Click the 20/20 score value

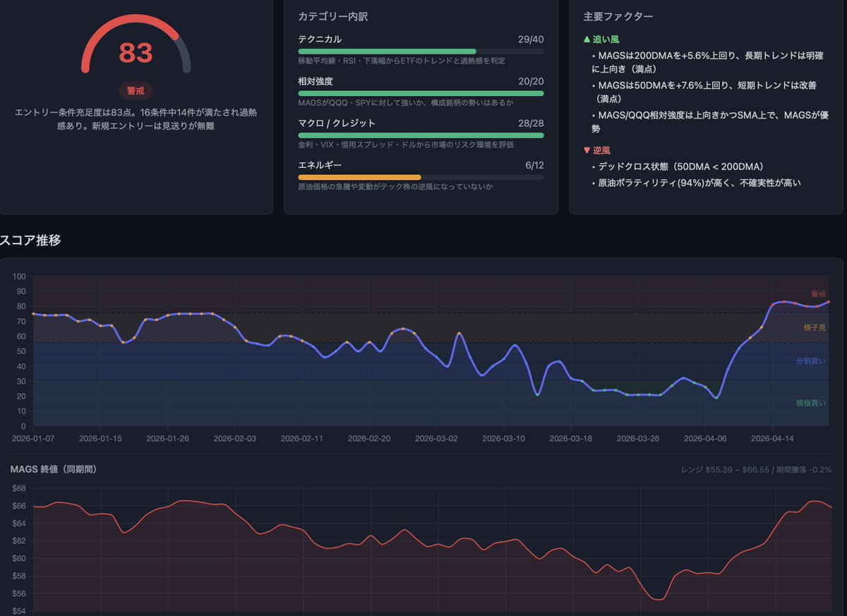tap(531, 81)
